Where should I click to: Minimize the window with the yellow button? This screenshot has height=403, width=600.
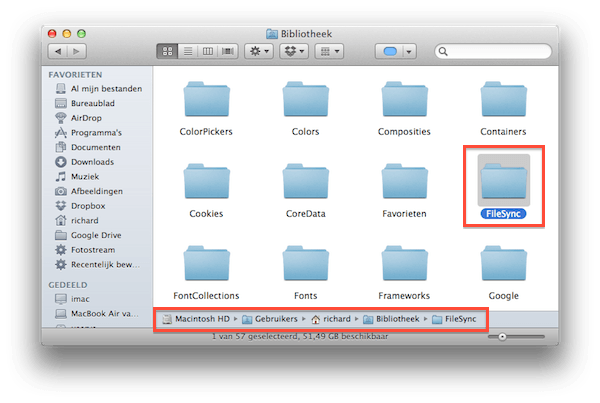(67, 34)
